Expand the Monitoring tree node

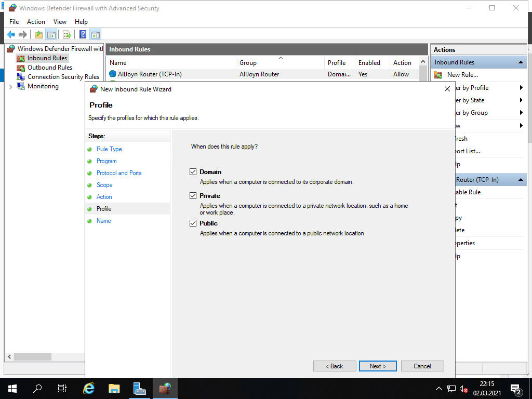pyautogui.click(x=10, y=87)
